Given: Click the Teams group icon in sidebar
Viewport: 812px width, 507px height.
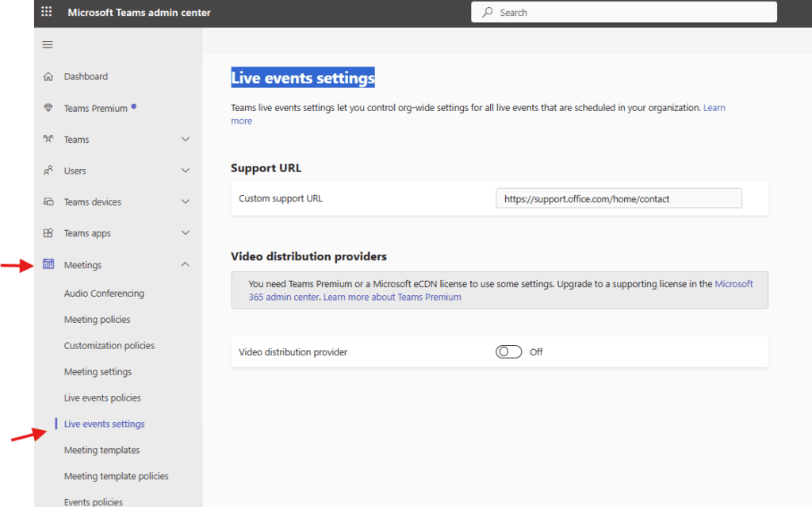Looking at the screenshot, I should [48, 140].
